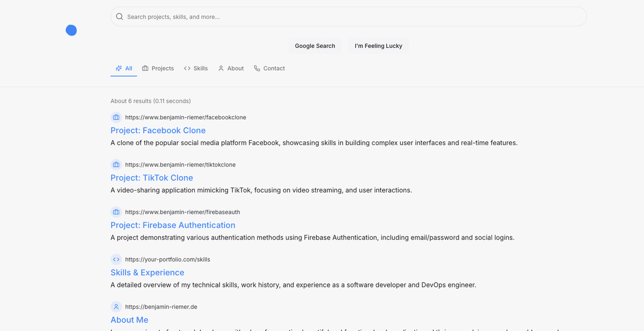
Task: Click the blue circle logo
Action: tap(71, 31)
